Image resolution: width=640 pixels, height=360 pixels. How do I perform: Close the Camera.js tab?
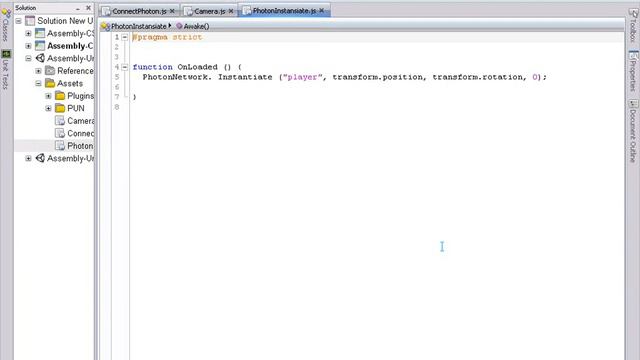(x=231, y=11)
